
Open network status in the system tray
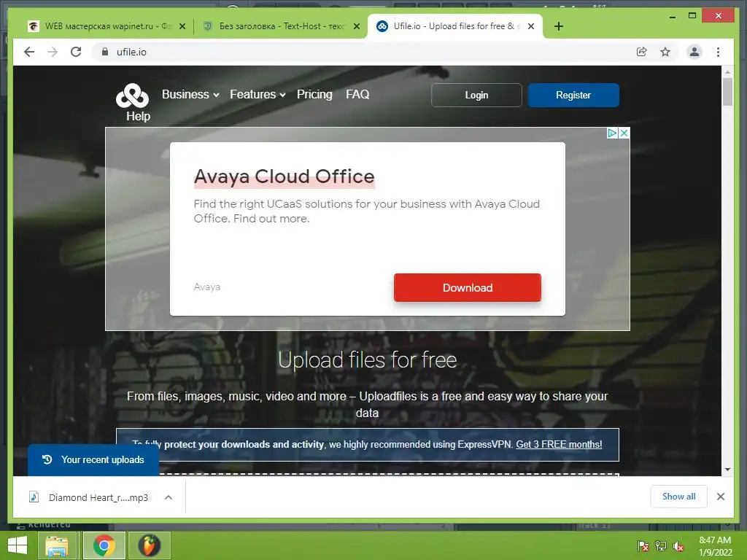[x=661, y=546]
